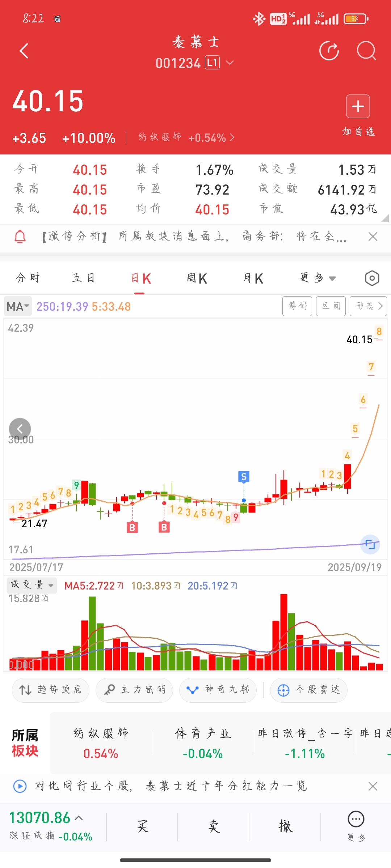391x868 pixels.
Task: Open chart settings hexagon icon
Action: 372,278
